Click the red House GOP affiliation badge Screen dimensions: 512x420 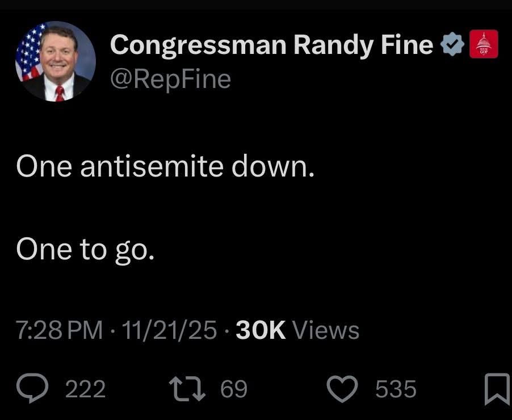[x=484, y=44]
